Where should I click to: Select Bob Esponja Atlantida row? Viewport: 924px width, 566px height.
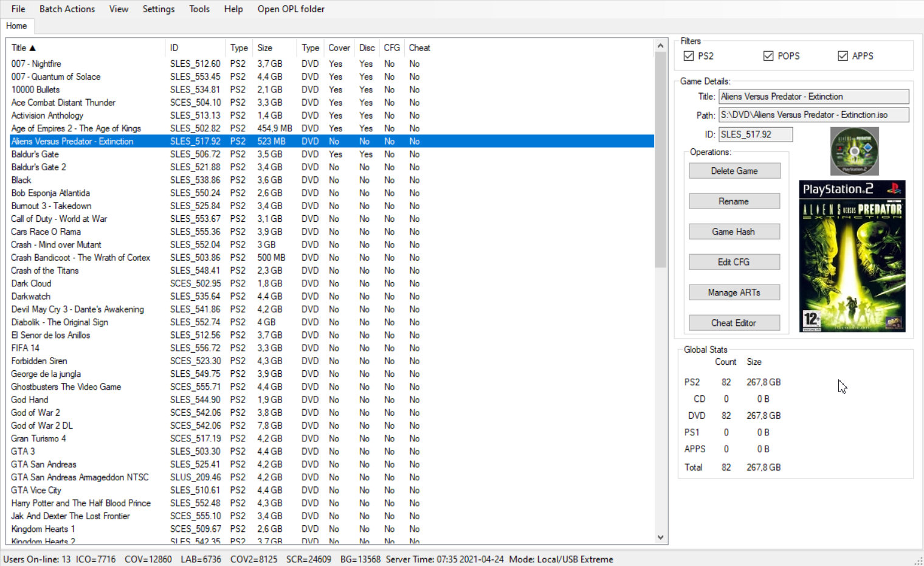pyautogui.click(x=331, y=193)
